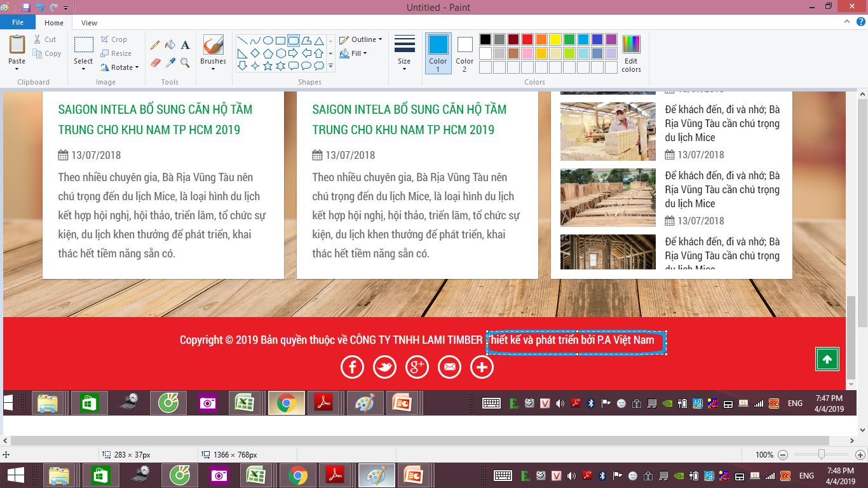
Task: Choose the Rectangle shape
Action: (x=280, y=40)
